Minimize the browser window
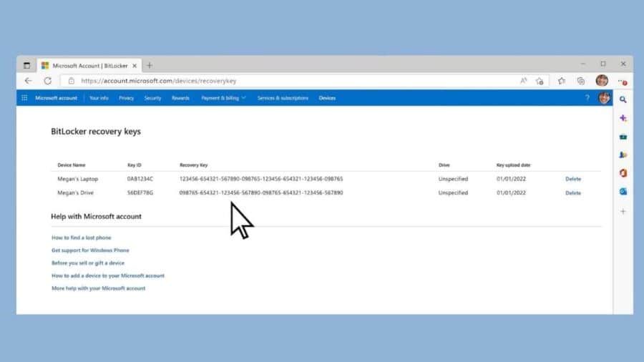This screenshot has height=362, width=644. [x=582, y=64]
